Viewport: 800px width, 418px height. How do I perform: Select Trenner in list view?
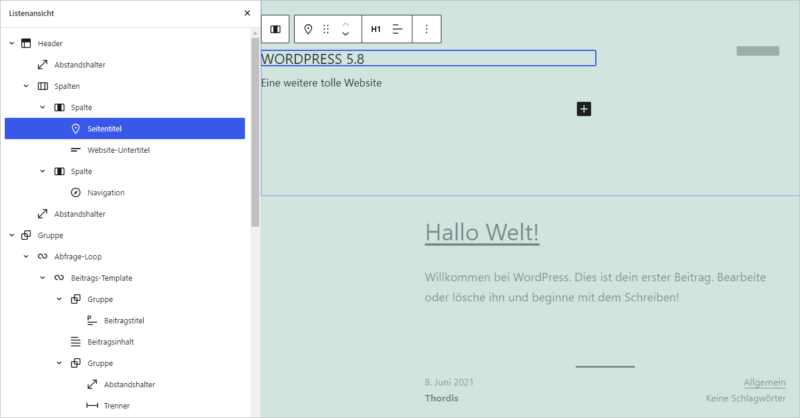click(117, 406)
